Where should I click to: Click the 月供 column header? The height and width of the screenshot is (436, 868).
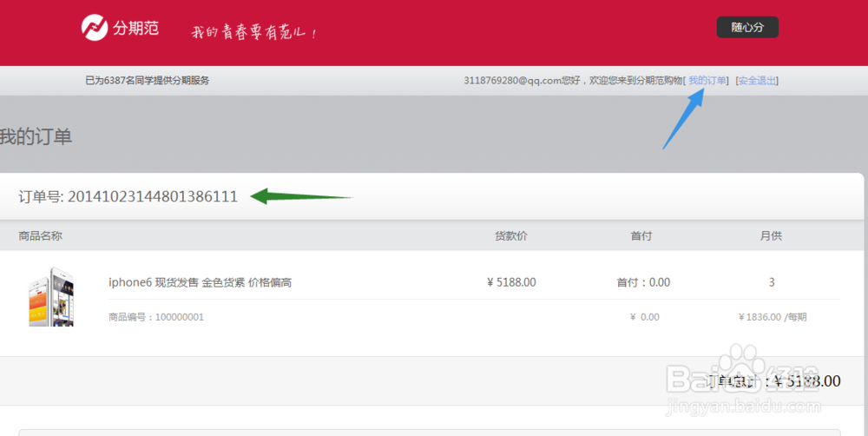point(771,236)
